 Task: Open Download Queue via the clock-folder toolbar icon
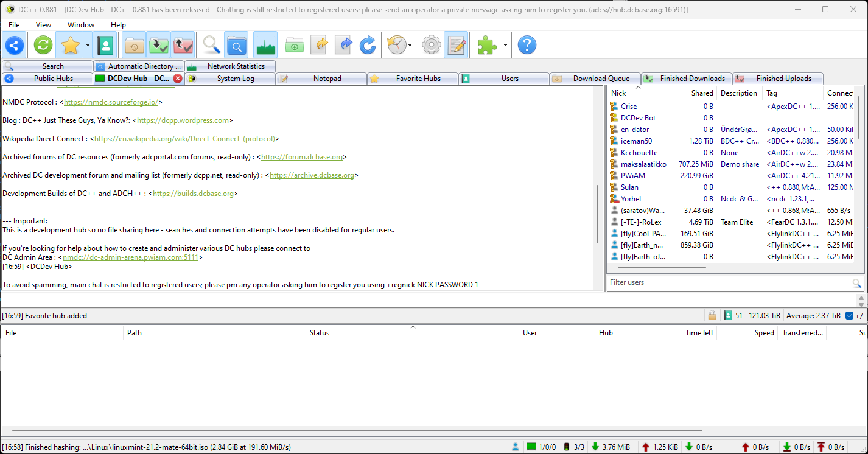(134, 45)
